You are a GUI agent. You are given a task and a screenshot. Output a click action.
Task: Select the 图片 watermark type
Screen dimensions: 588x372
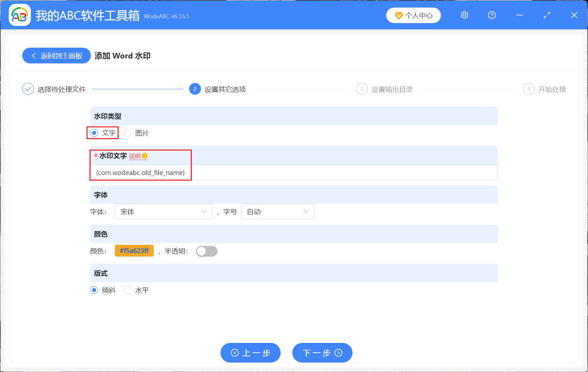pos(127,133)
